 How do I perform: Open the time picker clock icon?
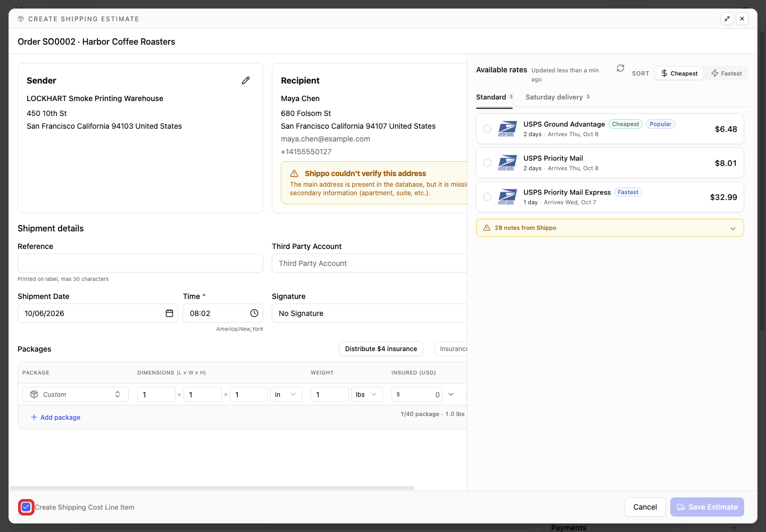pyautogui.click(x=254, y=313)
